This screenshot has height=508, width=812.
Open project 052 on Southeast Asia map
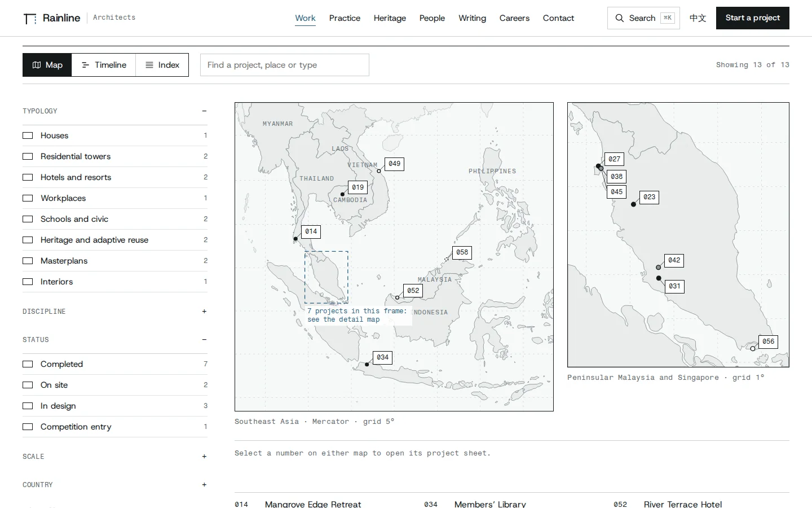click(413, 291)
